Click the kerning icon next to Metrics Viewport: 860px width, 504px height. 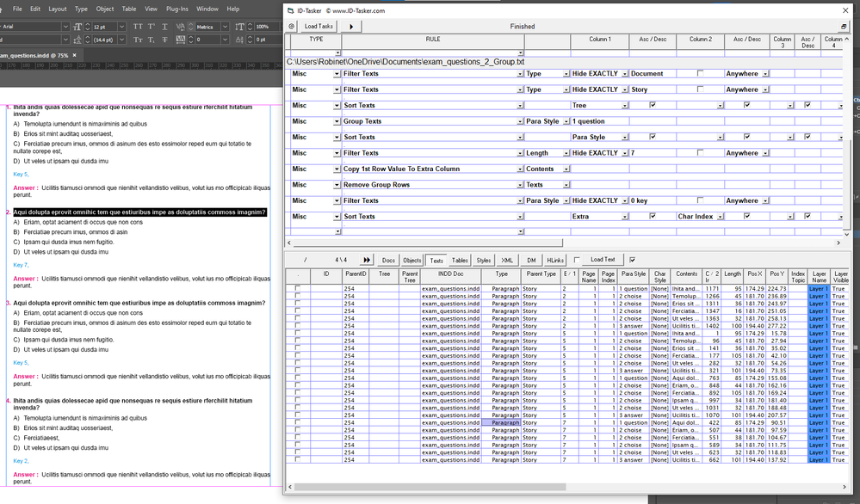click(x=181, y=27)
